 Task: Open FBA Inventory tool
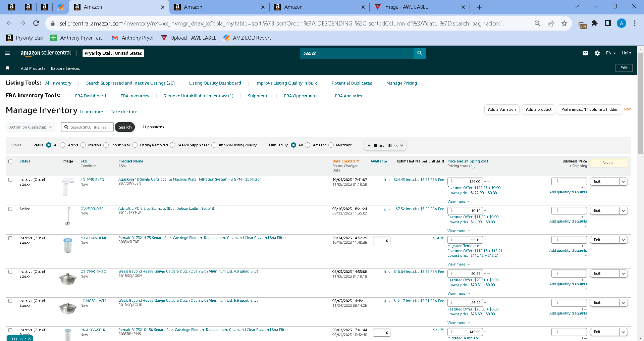tap(135, 96)
